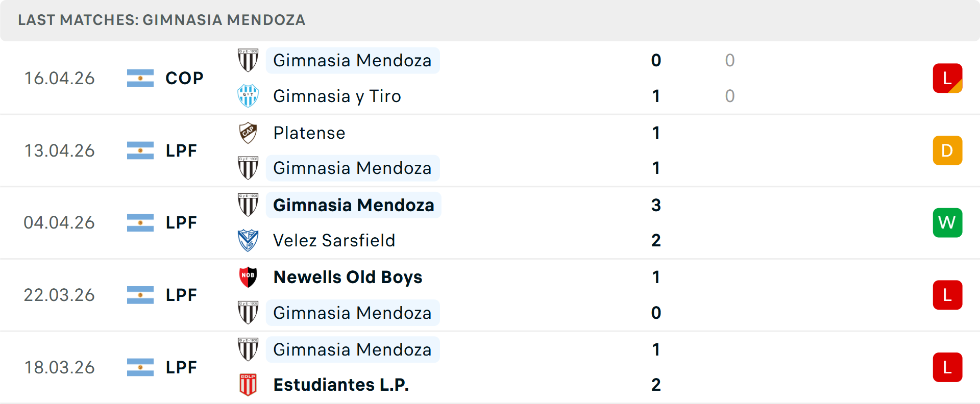Image resolution: width=980 pixels, height=404 pixels.
Task: Open the Gimnasia y Tiro team link
Action: (x=337, y=96)
